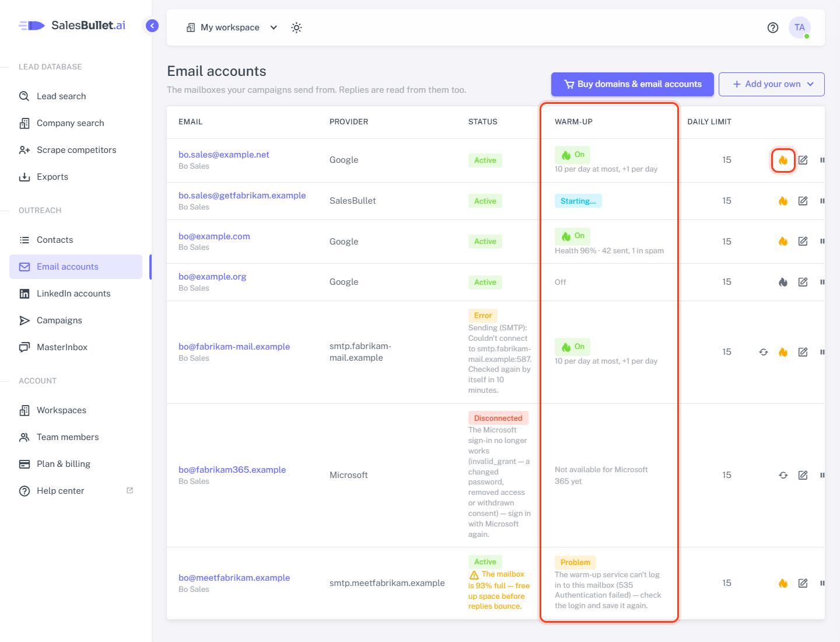
Task: Open the Help center external link icon
Action: tap(130, 490)
